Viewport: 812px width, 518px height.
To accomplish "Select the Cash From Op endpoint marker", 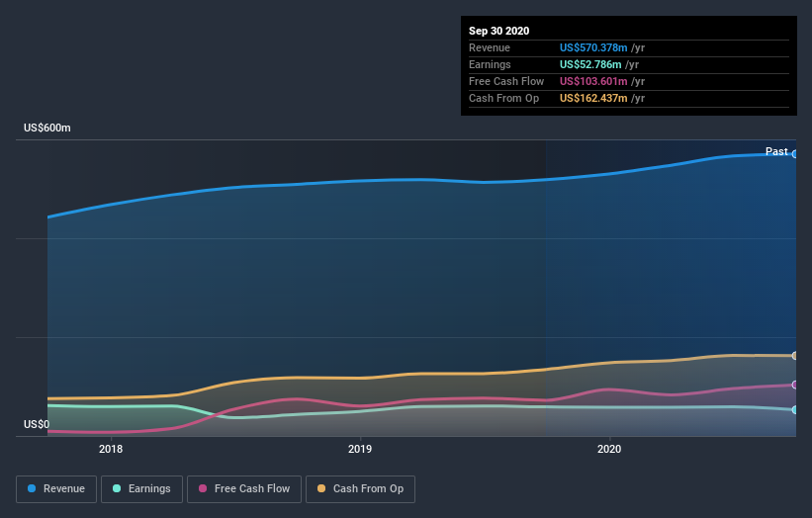I will pyautogui.click(x=795, y=356).
